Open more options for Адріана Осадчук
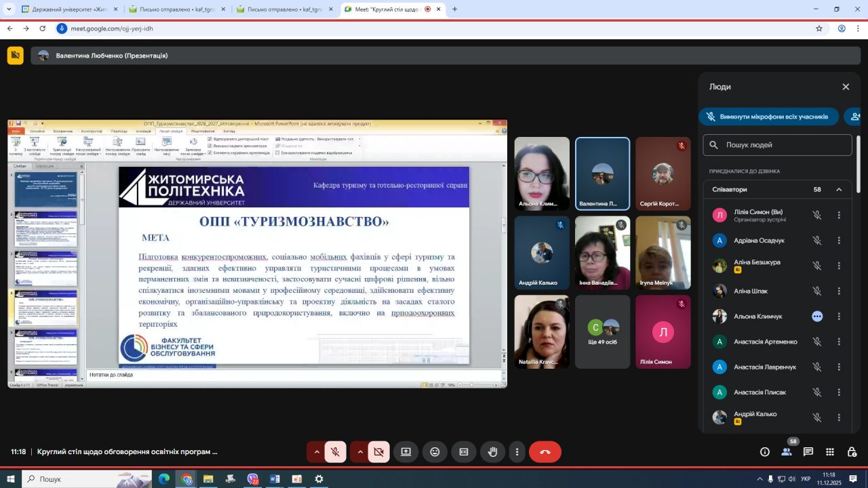This screenshot has height=488, width=868. [839, 241]
